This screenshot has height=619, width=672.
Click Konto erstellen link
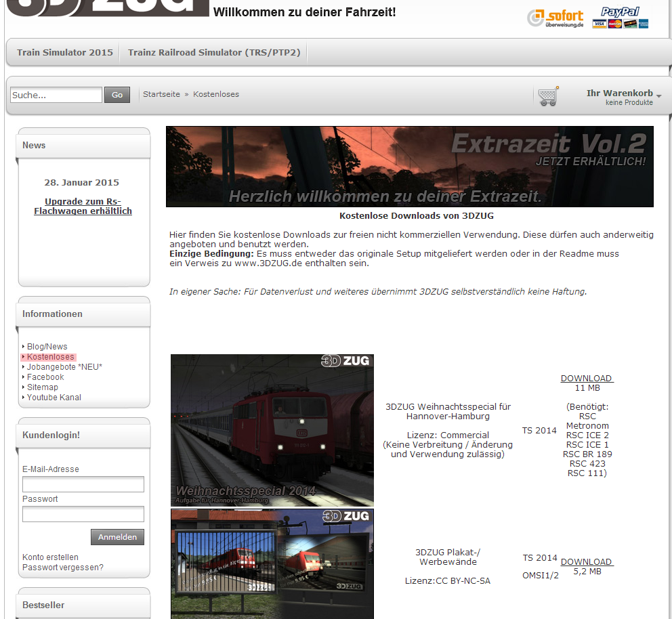(x=51, y=557)
